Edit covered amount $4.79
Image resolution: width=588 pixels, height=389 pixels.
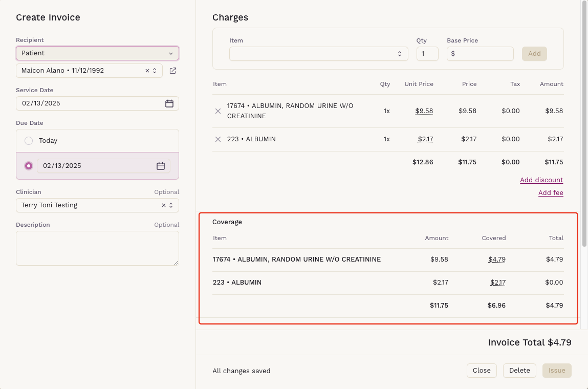coord(497,260)
